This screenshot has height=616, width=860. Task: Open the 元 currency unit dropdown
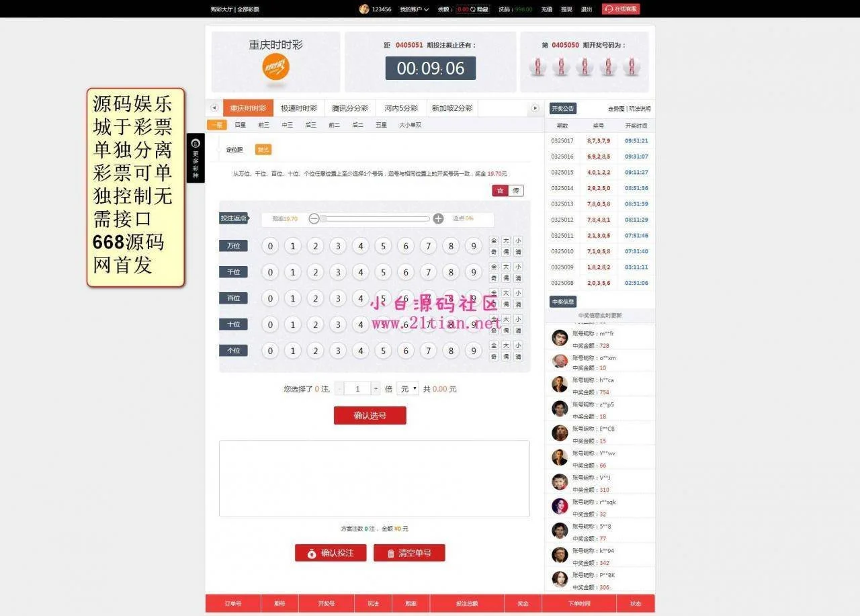coord(408,388)
